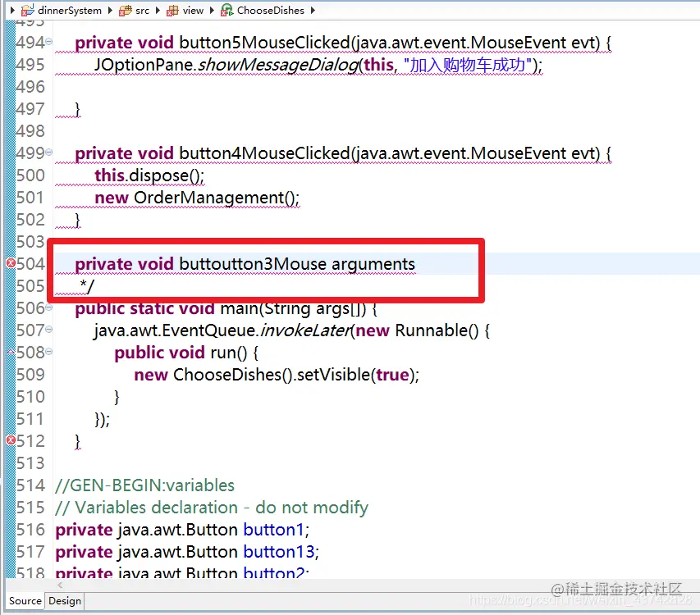
Task: Click on setVisible(true) call
Action: 358,375
